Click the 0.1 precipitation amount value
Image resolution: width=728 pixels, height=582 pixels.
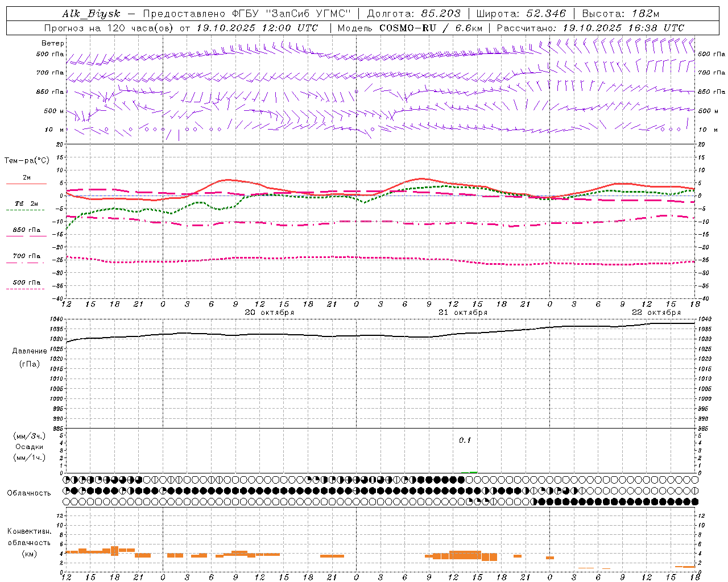click(x=465, y=440)
